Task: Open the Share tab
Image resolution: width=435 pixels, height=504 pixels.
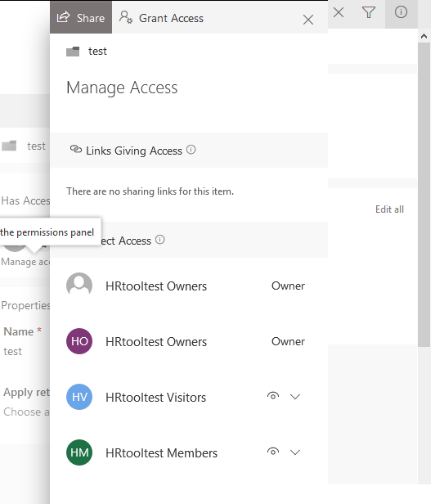Action: (81, 17)
